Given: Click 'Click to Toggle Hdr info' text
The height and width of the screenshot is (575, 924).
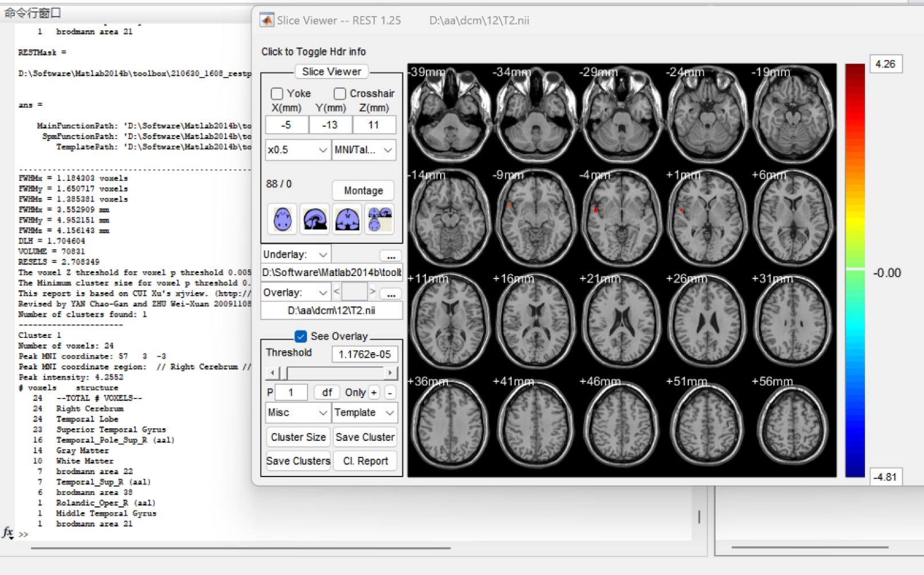Looking at the screenshot, I should 314,52.
